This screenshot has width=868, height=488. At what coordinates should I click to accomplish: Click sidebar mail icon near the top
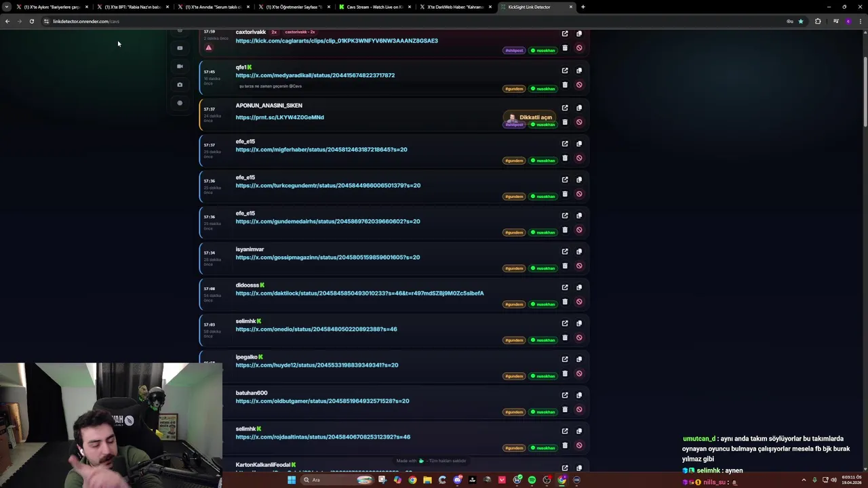[x=180, y=48]
